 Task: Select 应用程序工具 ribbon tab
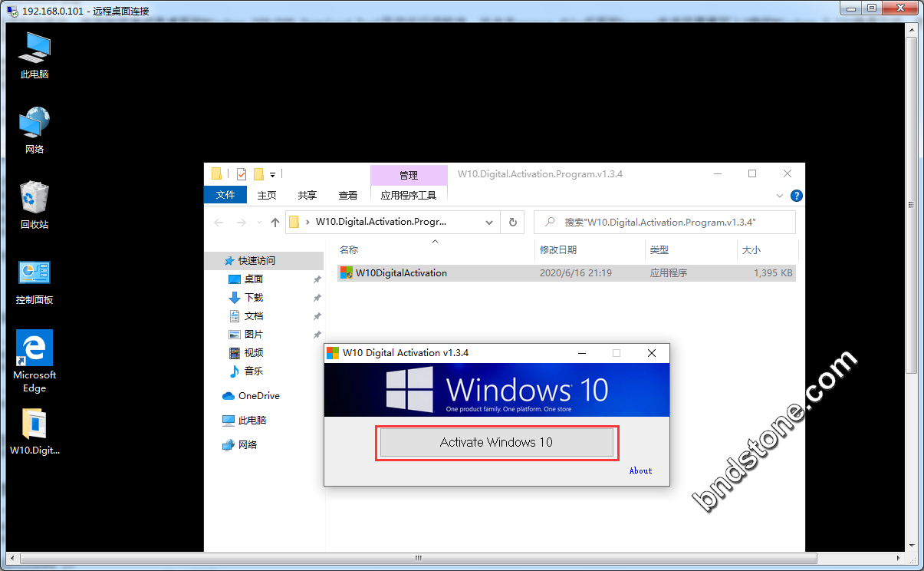(408, 195)
